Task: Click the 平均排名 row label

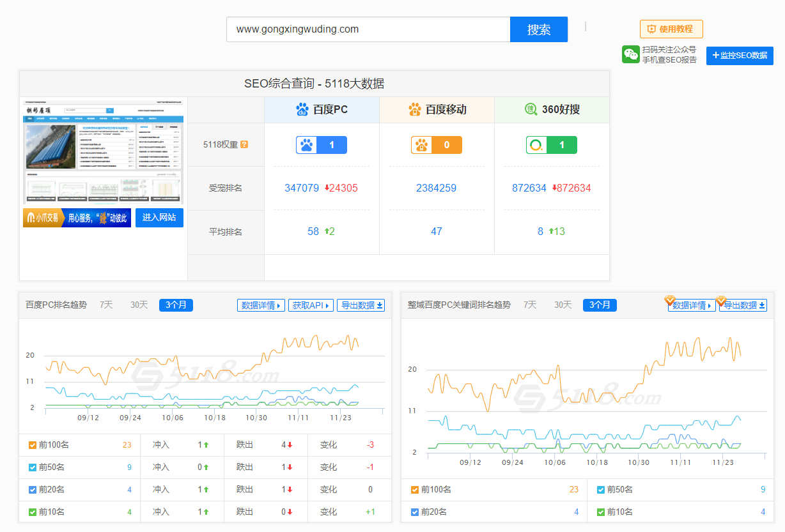Action: (226, 232)
